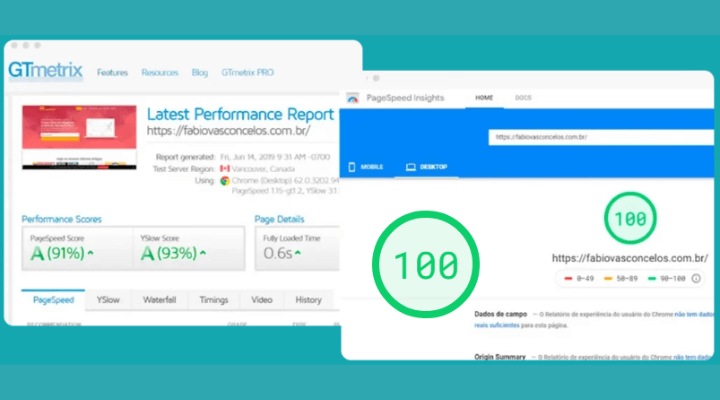Click the Page Details heading
The width and height of the screenshot is (720, 400).
279,219
